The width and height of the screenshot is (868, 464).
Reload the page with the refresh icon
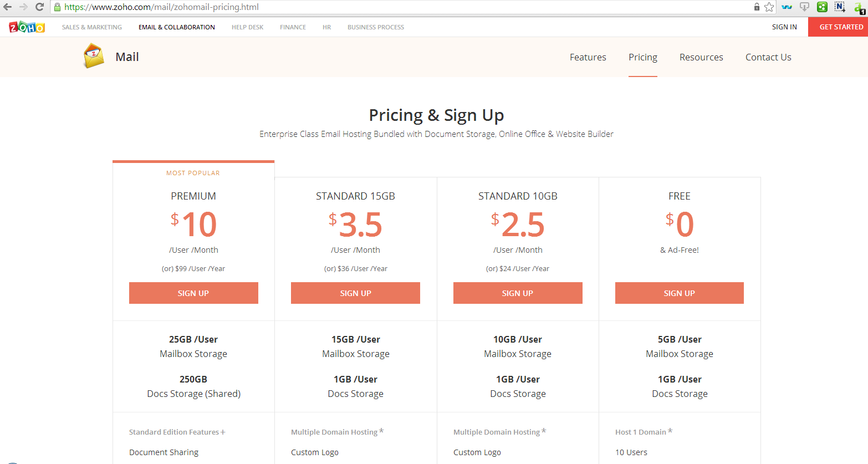[39, 7]
